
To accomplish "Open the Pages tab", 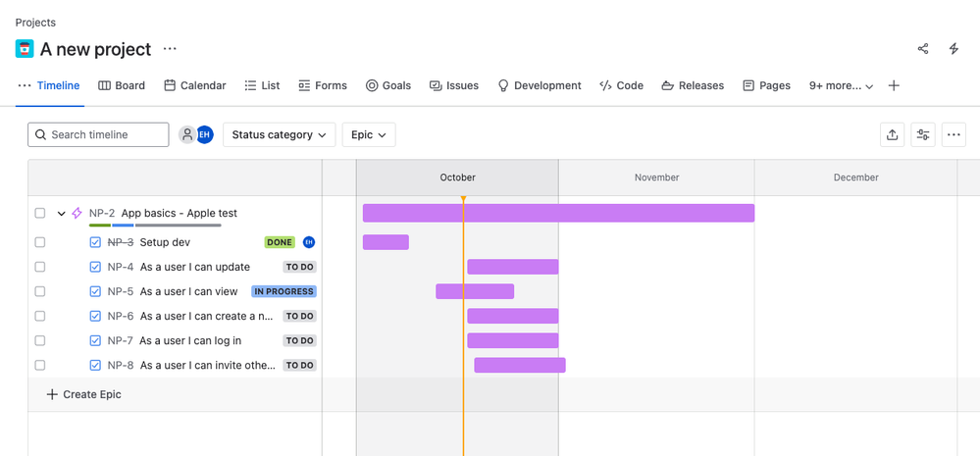I will point(766,85).
